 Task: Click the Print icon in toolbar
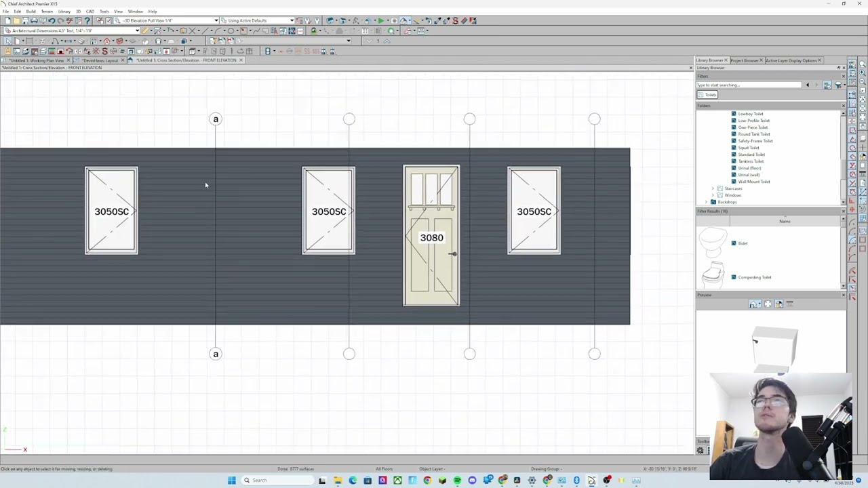[34, 20]
